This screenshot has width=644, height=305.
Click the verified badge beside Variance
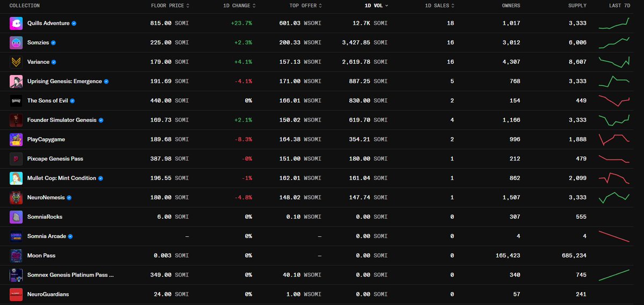(55, 62)
